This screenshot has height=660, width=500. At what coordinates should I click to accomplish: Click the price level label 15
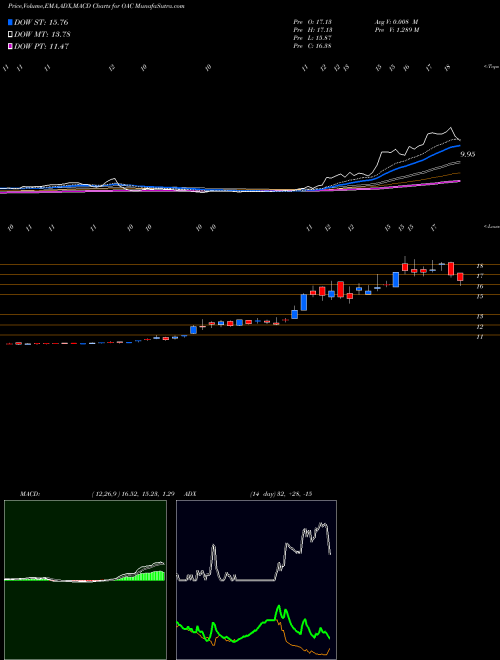[x=479, y=296]
